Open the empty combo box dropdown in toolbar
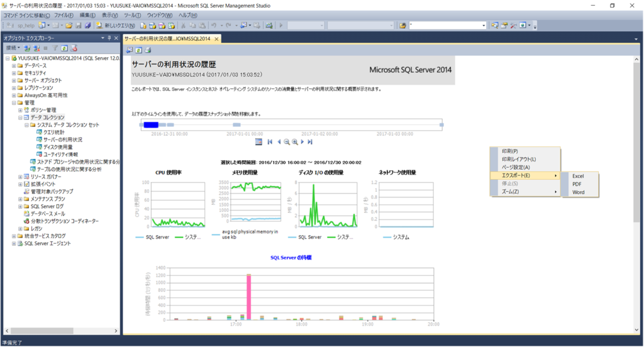Screen dimensions: 644x347 [484, 26]
